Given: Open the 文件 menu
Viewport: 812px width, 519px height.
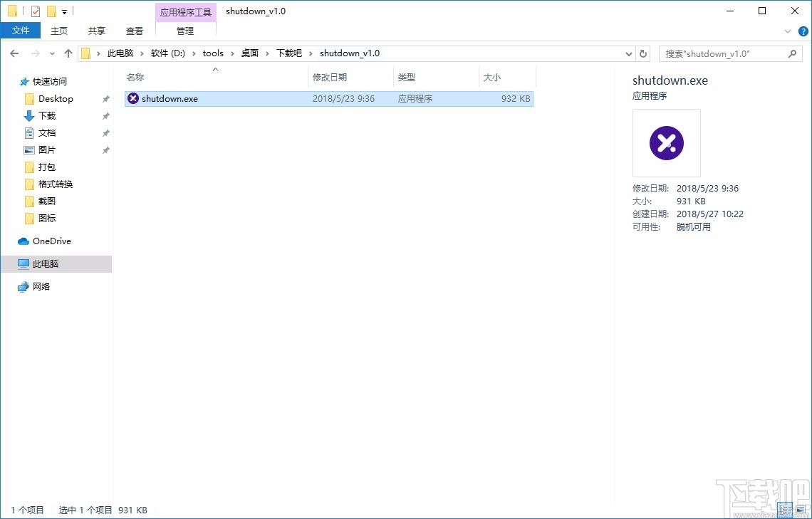Looking at the screenshot, I should 21,30.
